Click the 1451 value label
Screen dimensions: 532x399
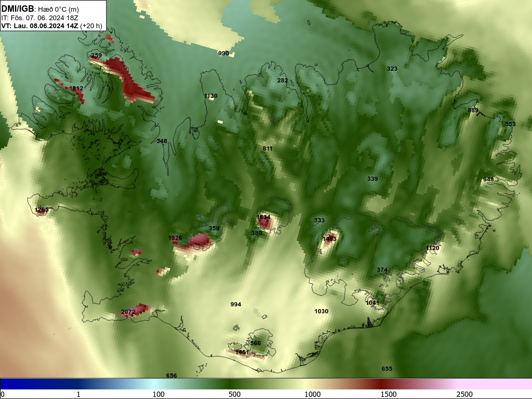tap(242, 353)
